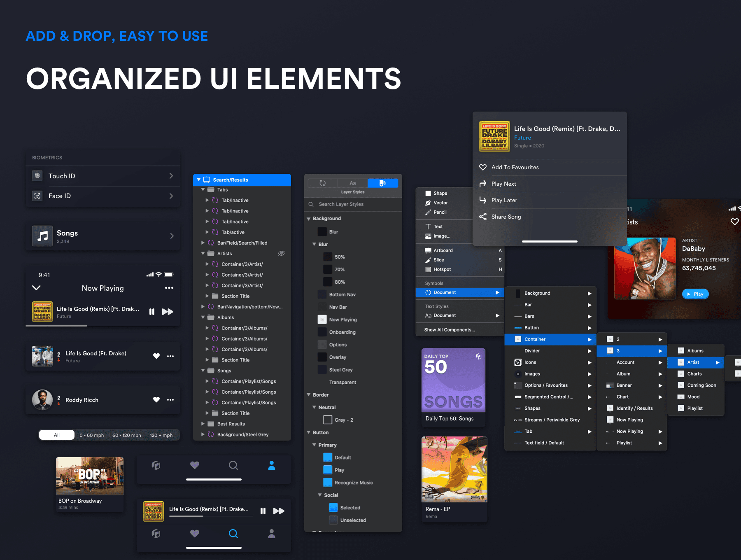Collapse Now Playing with the down chevron
The width and height of the screenshot is (741, 560).
pyautogui.click(x=36, y=288)
